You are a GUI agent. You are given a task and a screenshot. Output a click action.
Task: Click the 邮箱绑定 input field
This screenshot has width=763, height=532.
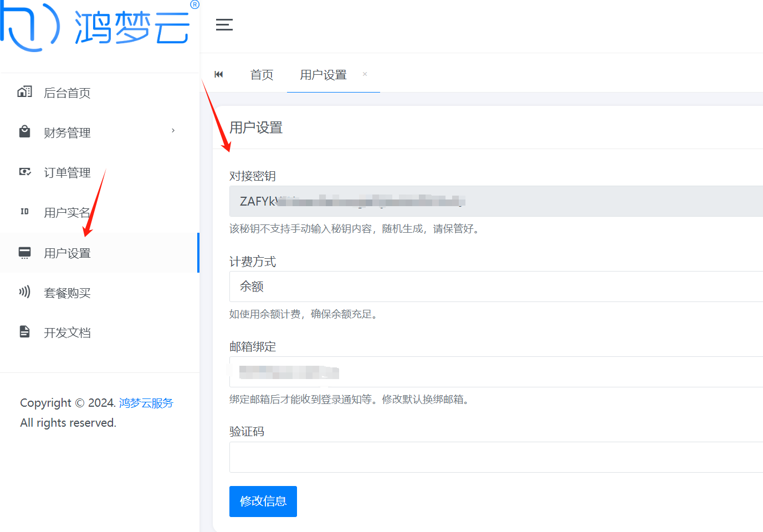coord(495,372)
